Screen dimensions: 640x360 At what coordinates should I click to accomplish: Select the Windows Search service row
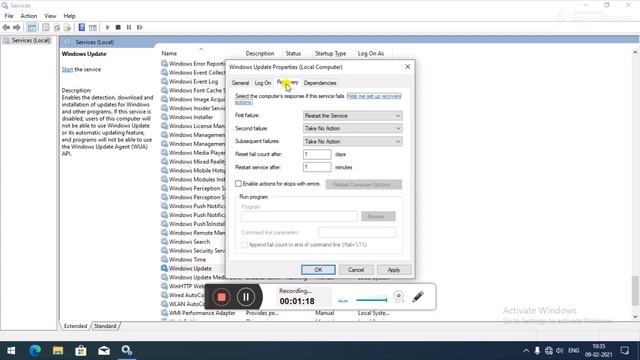189,242
